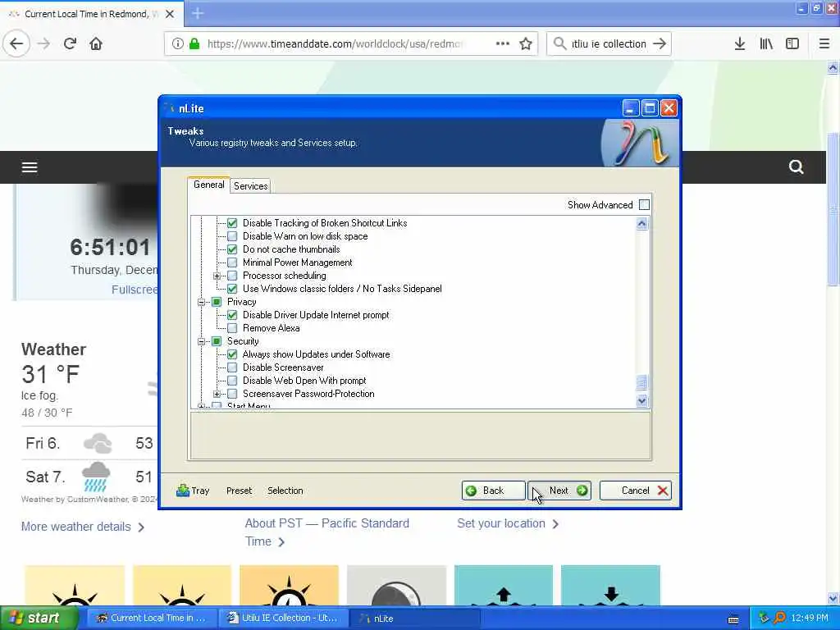Click Firefox forward arrow button
The height and width of the screenshot is (630, 840).
(43, 44)
